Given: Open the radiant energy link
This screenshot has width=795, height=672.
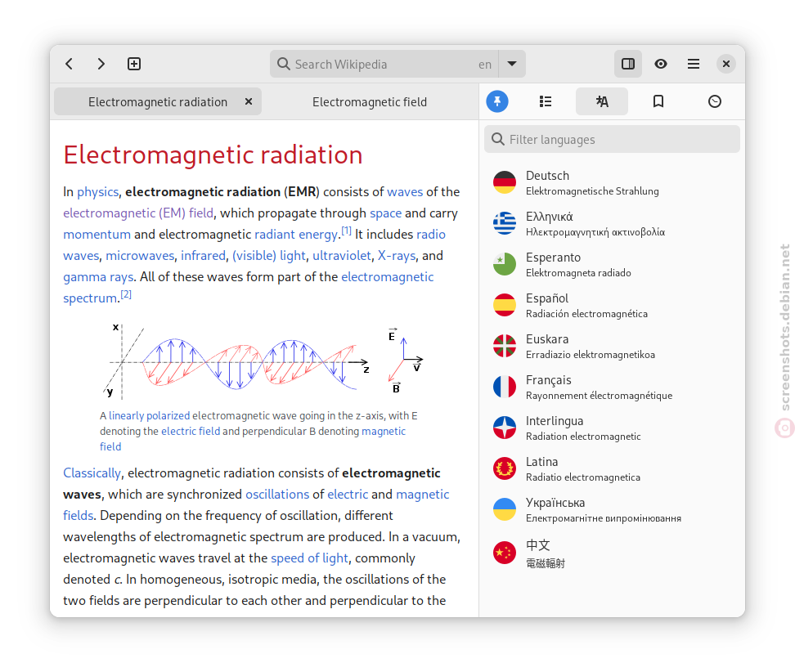Looking at the screenshot, I should 296,235.
